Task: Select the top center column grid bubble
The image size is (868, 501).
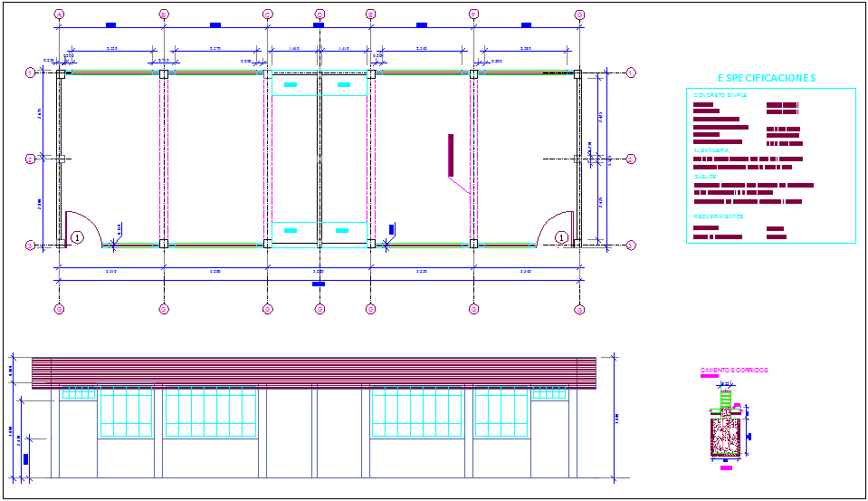Action: click(320, 14)
